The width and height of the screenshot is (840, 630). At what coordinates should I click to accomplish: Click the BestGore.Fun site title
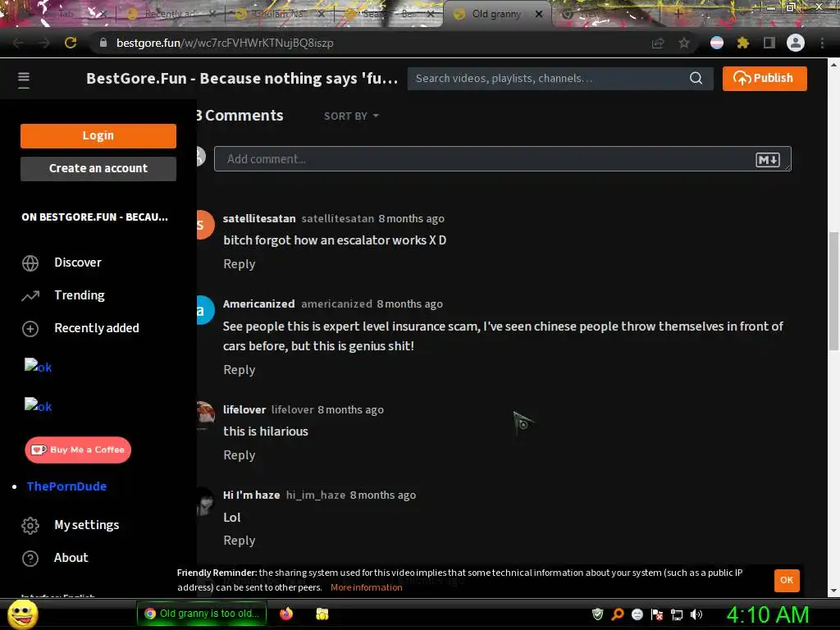coord(242,78)
